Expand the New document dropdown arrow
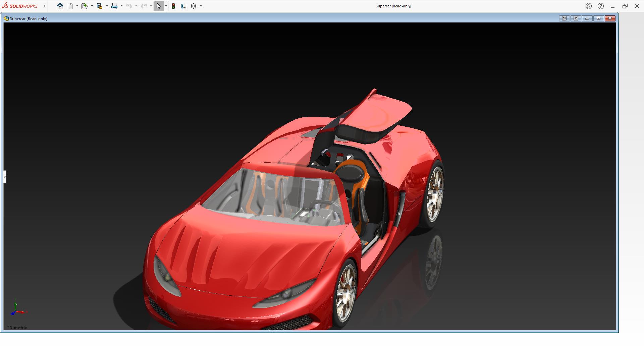This screenshot has height=346, width=644. tap(77, 6)
